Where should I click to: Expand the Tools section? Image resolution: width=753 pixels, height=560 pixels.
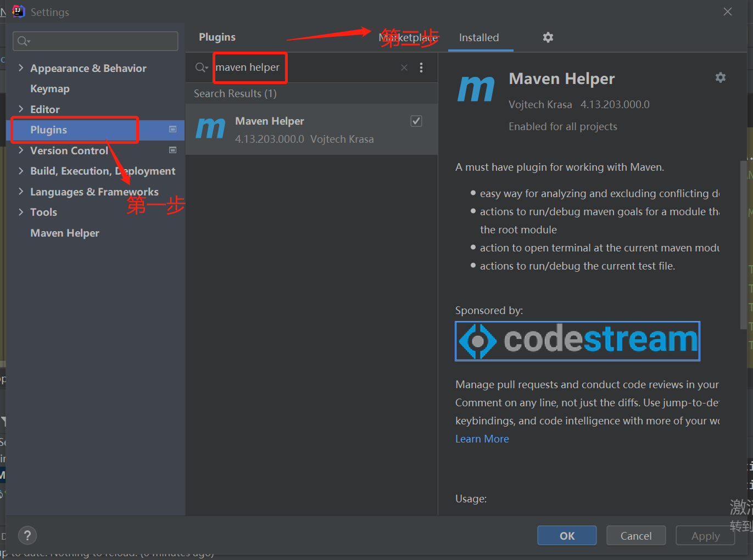[x=21, y=212]
